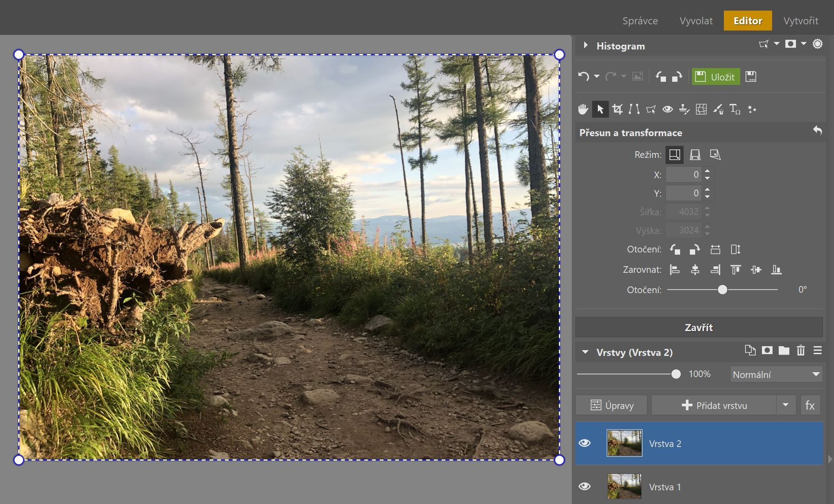This screenshot has width=834, height=504.
Task: Hide Vrstva 1 with eye icon
Action: [585, 486]
